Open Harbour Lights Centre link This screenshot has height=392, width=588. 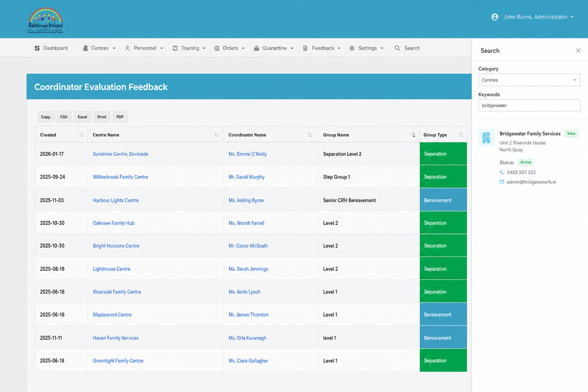[116, 200]
